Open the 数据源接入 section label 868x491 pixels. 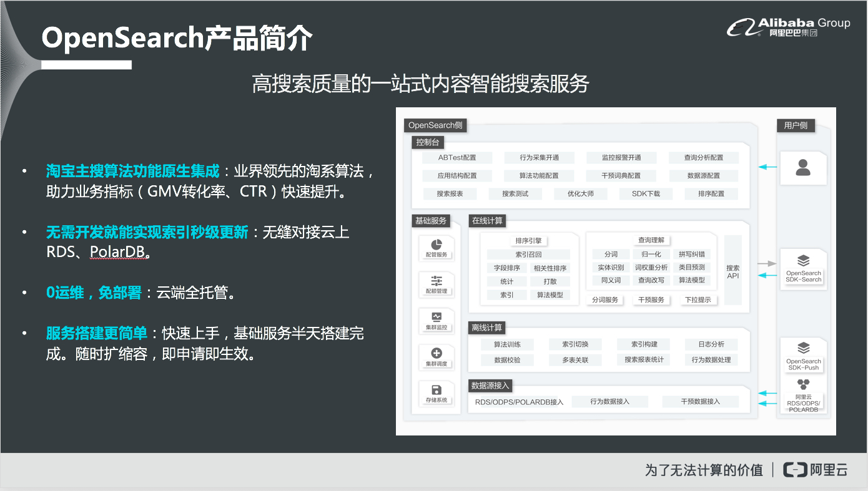[491, 386]
